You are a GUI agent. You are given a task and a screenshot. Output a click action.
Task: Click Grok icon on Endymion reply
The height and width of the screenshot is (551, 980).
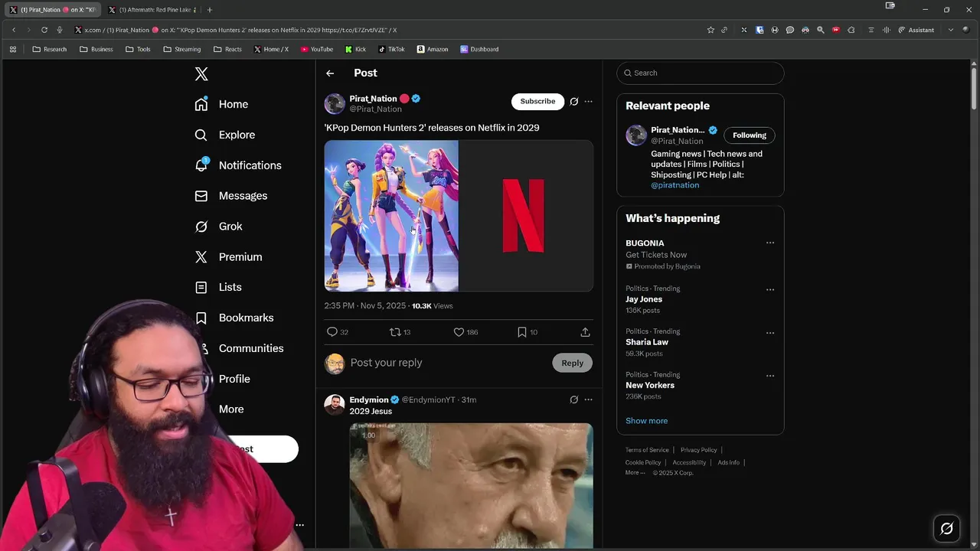[x=573, y=399]
